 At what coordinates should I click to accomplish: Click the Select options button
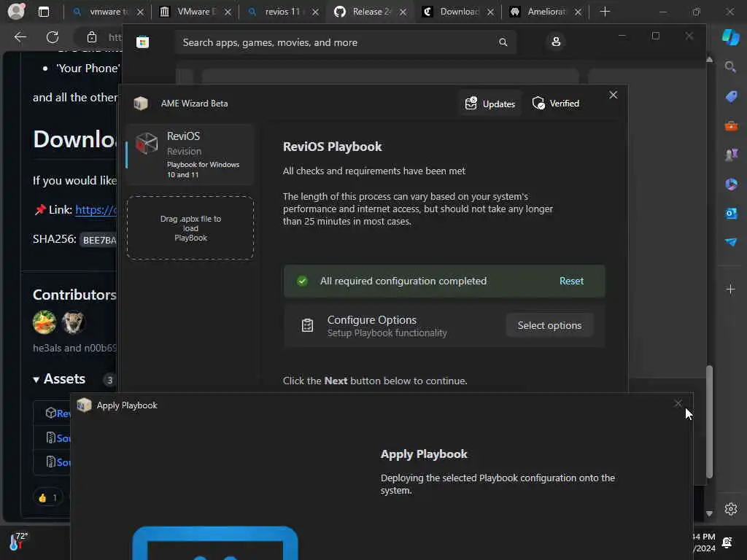pos(549,325)
